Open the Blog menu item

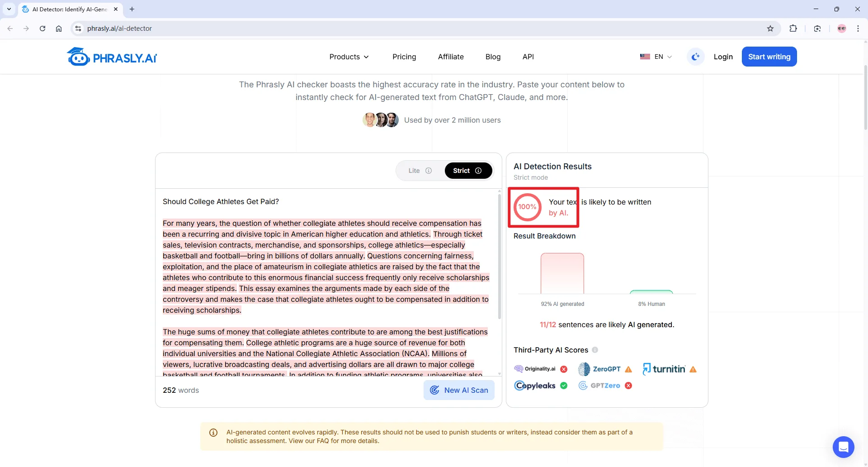coord(493,57)
